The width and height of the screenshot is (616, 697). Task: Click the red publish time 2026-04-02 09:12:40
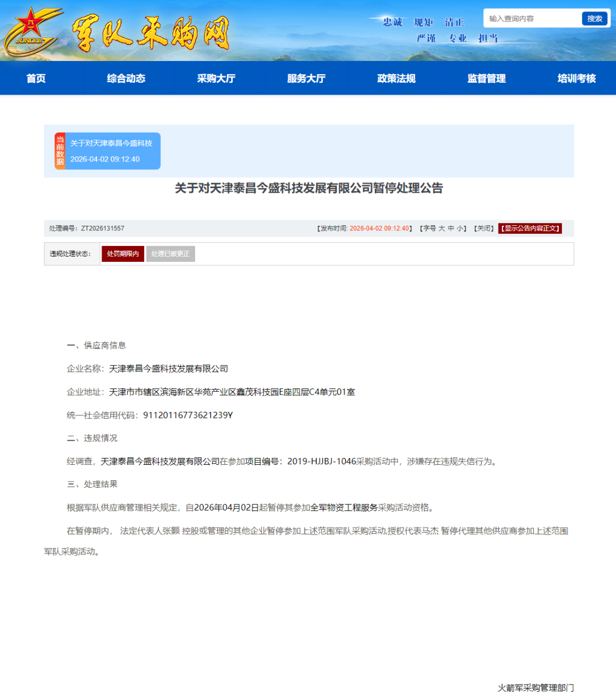pos(379,228)
